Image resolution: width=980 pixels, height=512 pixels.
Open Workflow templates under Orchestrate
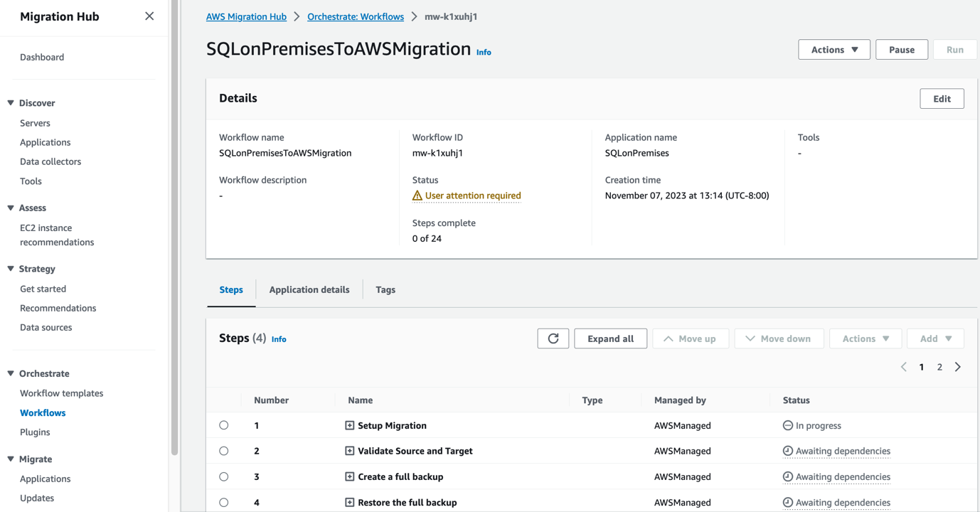(62, 393)
